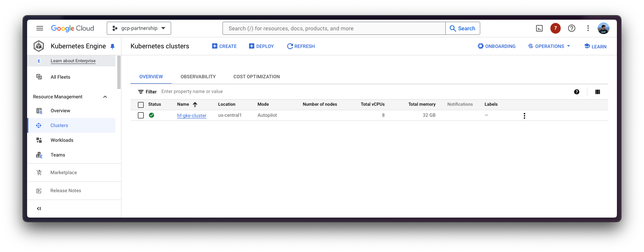Click the E enterprise badge icon
This screenshot has height=252, width=644.
point(39,61)
